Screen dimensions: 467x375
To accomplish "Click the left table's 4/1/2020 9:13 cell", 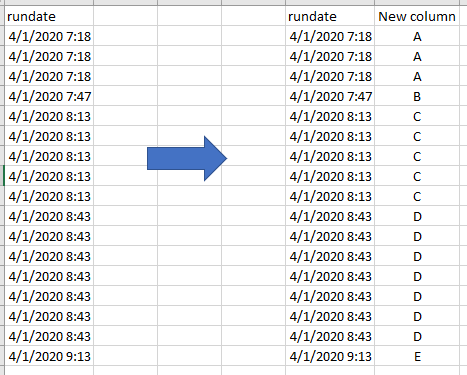I will [x=49, y=356].
